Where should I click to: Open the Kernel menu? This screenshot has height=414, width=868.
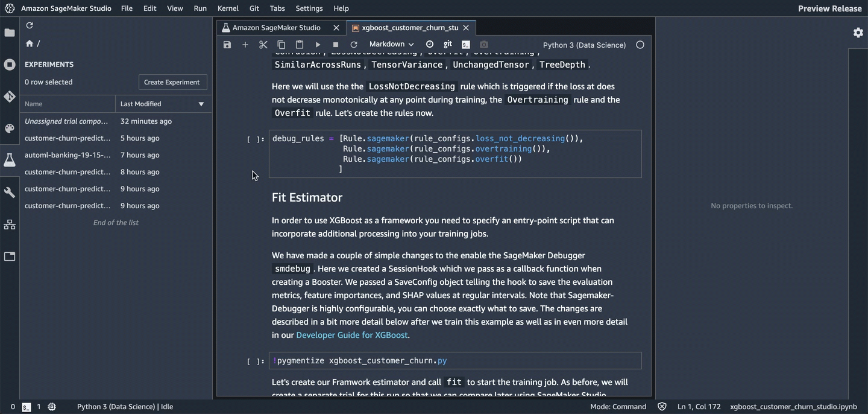point(228,8)
